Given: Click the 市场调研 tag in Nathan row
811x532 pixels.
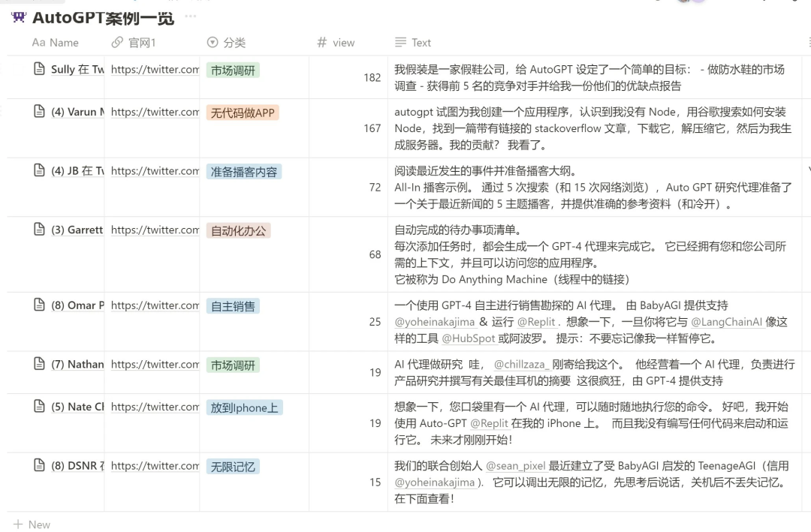Looking at the screenshot, I should click(x=233, y=365).
